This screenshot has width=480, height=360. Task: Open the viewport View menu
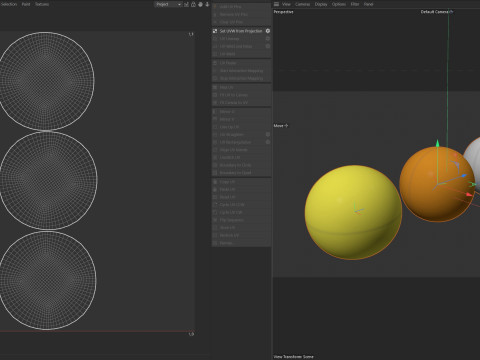coord(286,4)
